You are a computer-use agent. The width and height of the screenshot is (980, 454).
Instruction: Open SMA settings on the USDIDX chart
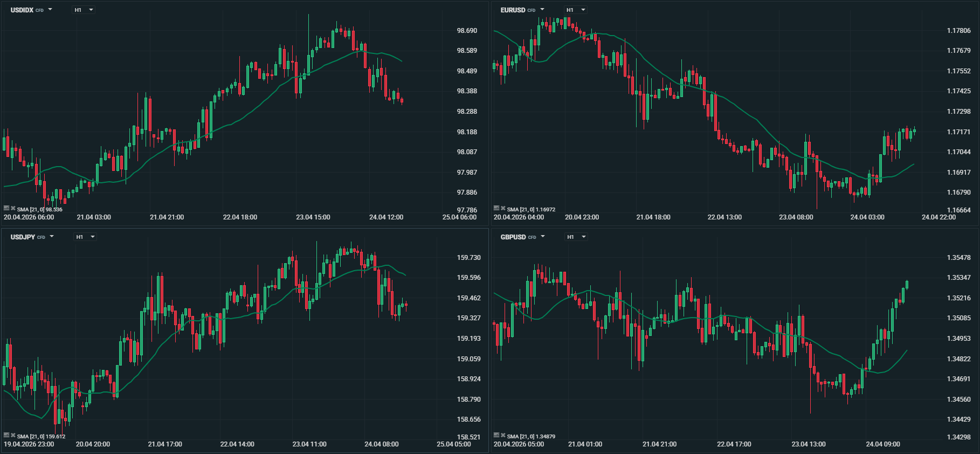[6, 209]
